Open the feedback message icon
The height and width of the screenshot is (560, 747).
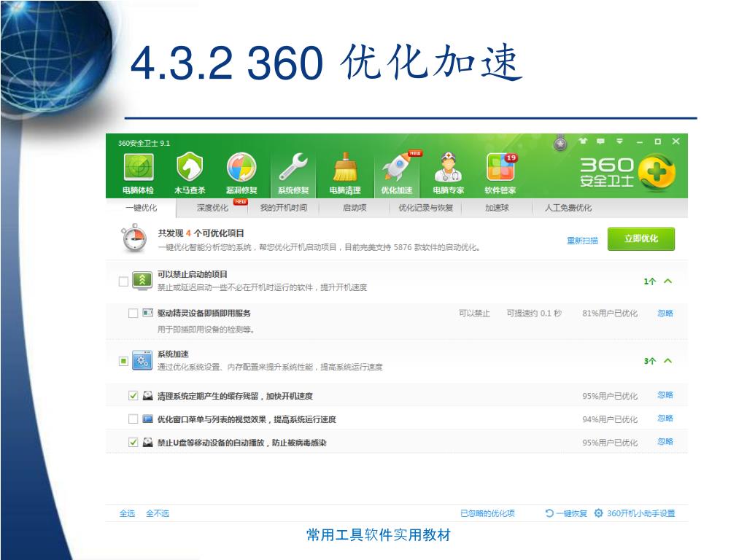pos(601,141)
